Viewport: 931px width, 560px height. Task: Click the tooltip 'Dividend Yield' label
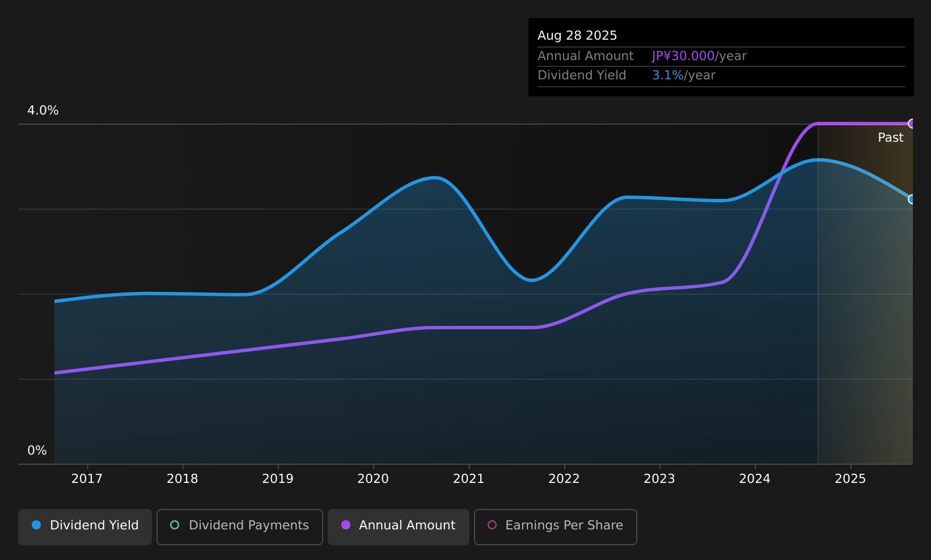(x=582, y=75)
